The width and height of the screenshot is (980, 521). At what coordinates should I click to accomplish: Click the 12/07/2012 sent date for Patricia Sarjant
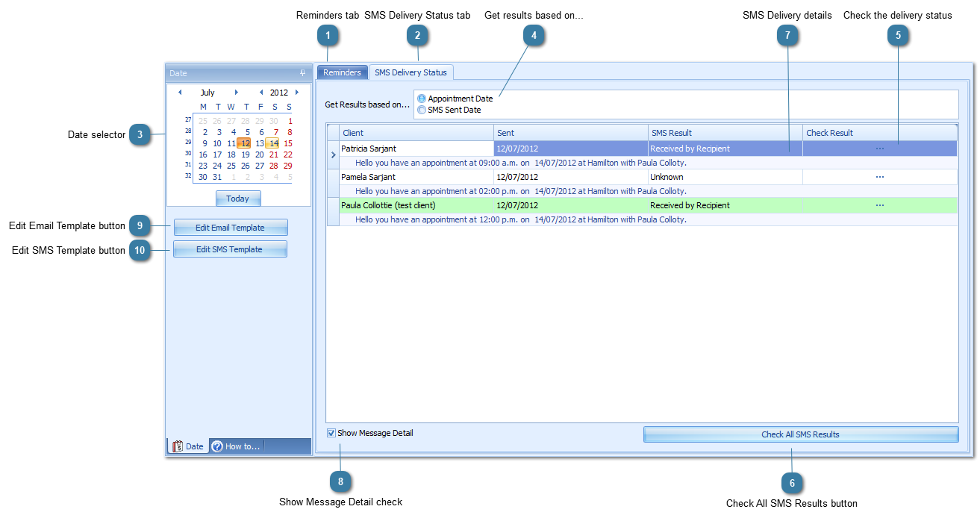tap(571, 149)
